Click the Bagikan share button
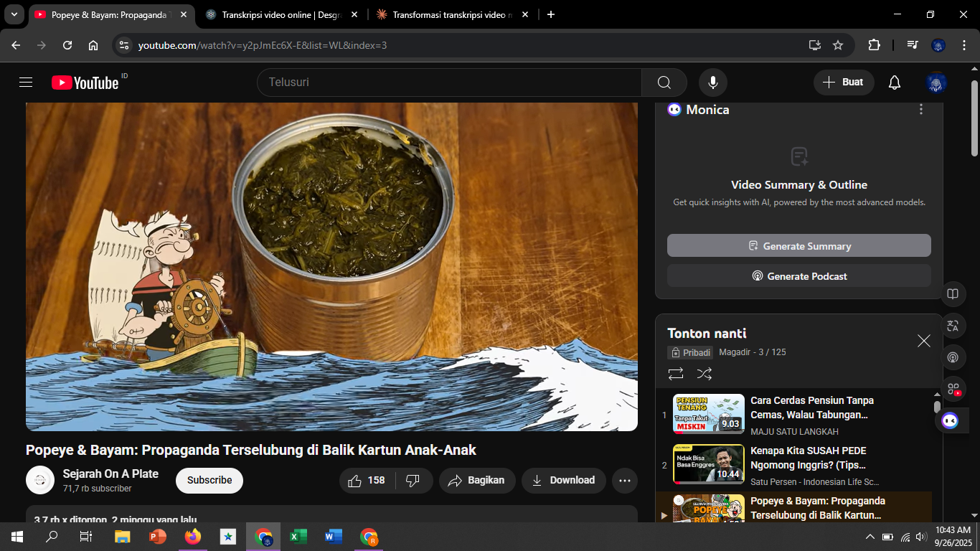Screen dimensions: 980x551 pyautogui.click(x=477, y=481)
